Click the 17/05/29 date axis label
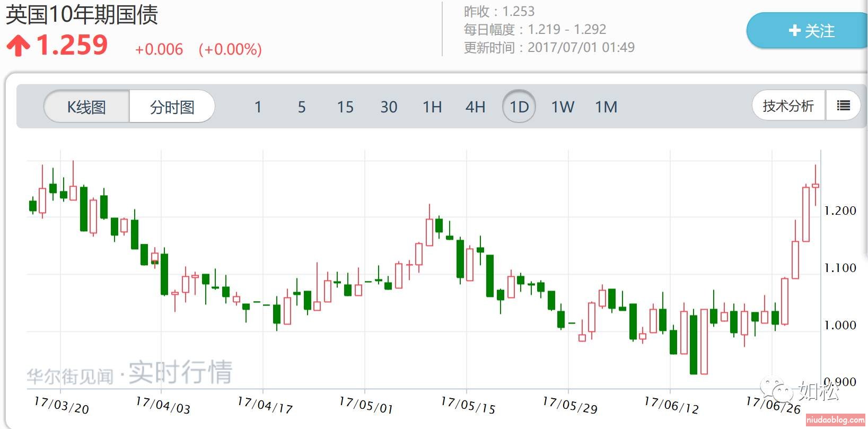This screenshot has width=868, height=429. pyautogui.click(x=570, y=405)
